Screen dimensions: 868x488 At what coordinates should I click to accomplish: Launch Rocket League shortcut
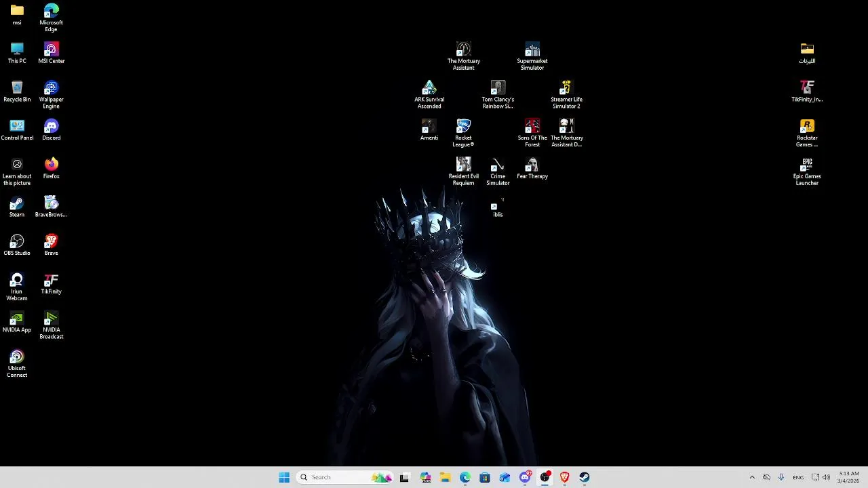pos(463,134)
